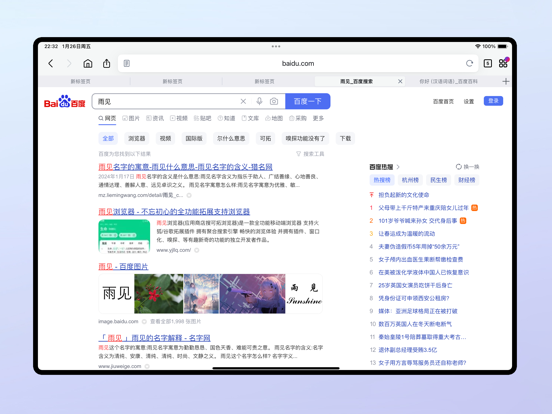552x414 pixels.
Task: Open hot topic 退休副总经理受贿3.5亿
Action: pyautogui.click(x=408, y=350)
